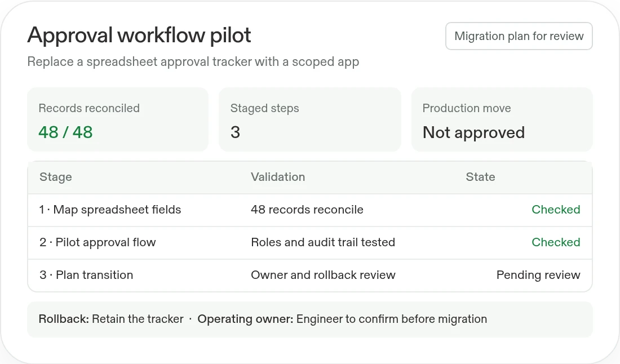The height and width of the screenshot is (364, 620).
Task: Select the 'Approval workflow pilot' heading
Action: pyautogui.click(x=139, y=35)
